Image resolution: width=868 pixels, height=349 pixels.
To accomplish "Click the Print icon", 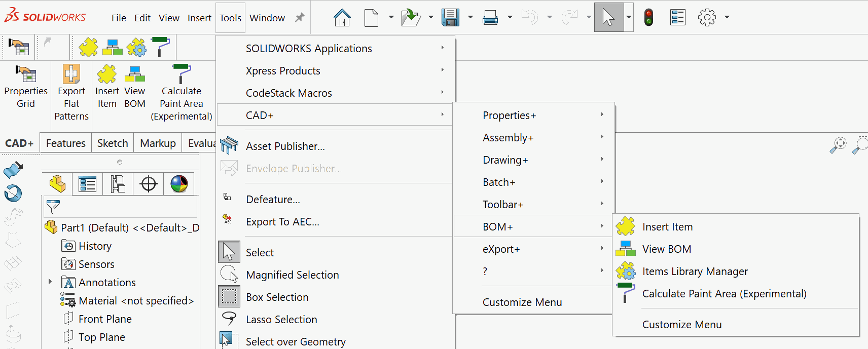I will [490, 18].
